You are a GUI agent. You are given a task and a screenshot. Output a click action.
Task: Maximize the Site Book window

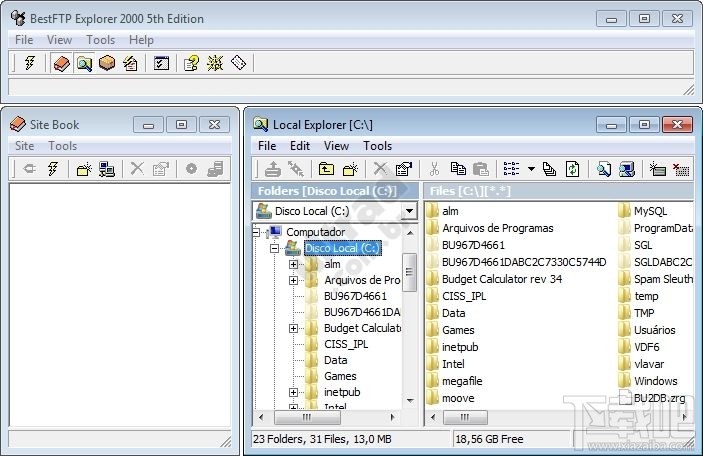(182, 124)
